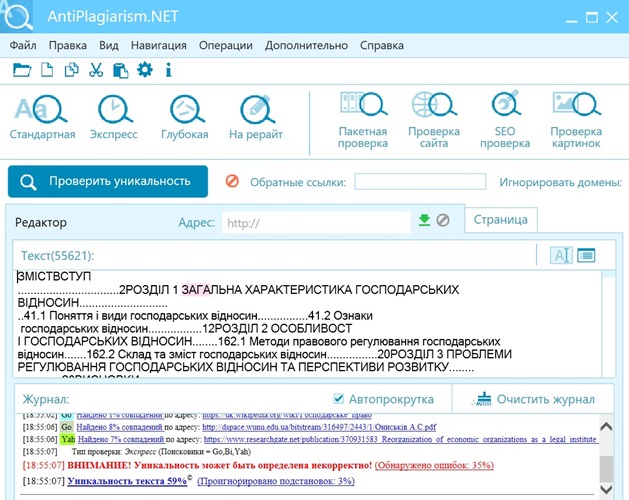Open Проигнорировано подстановок: 3% link
This screenshot has width=629, height=500.
pos(276,481)
